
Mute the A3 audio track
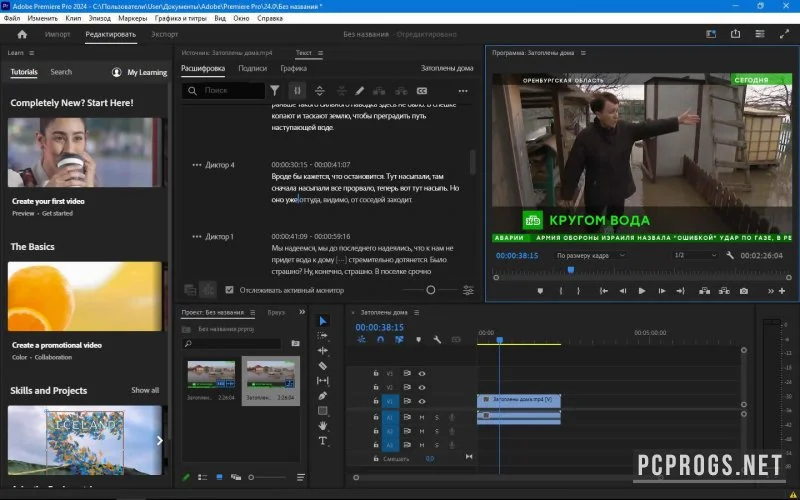422,445
